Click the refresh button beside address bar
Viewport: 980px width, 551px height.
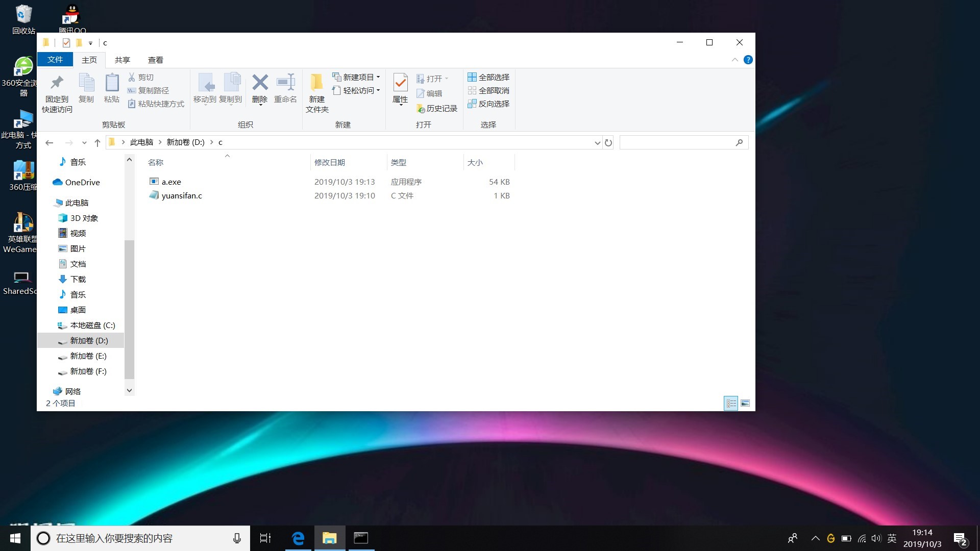(608, 143)
